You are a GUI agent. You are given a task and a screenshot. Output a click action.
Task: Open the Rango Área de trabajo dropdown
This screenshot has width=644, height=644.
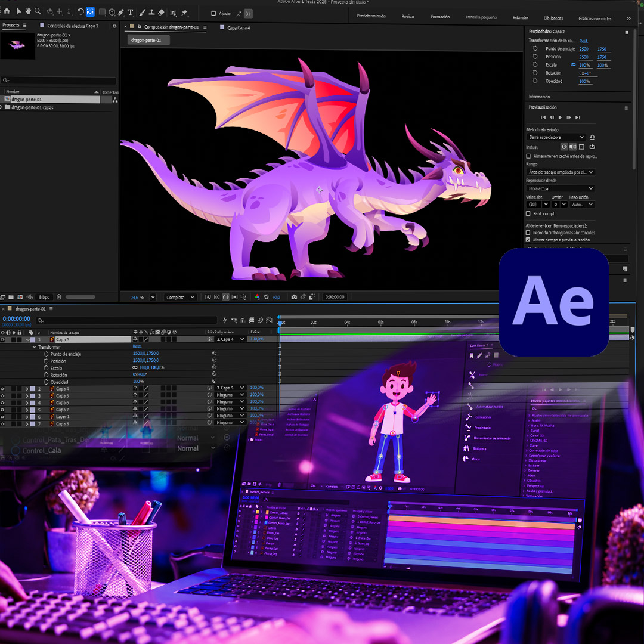560,172
